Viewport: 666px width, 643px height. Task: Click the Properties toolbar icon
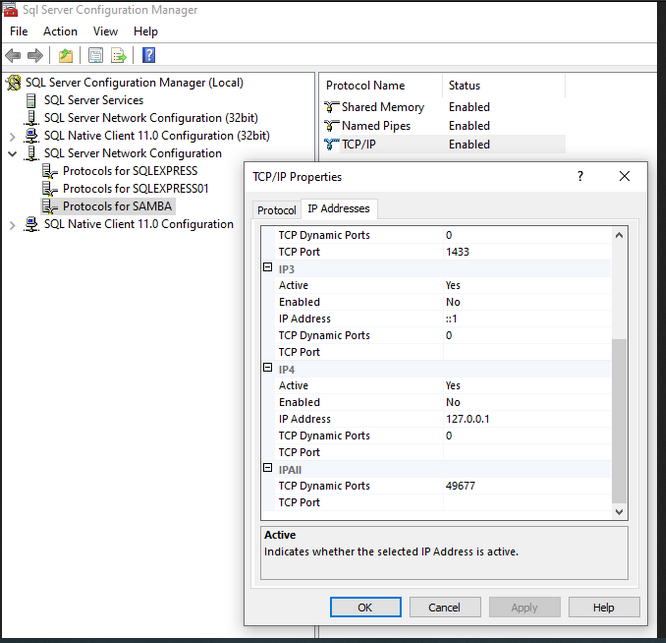pos(96,55)
